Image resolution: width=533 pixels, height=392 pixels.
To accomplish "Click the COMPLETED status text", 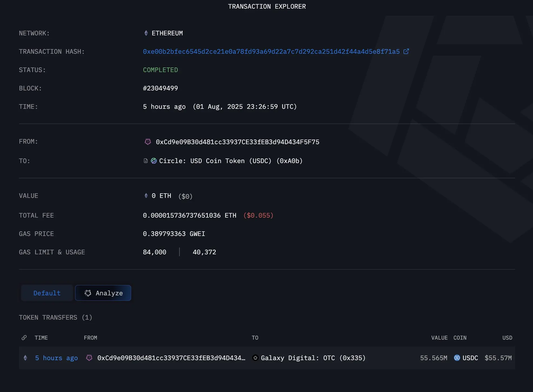I will point(160,70).
